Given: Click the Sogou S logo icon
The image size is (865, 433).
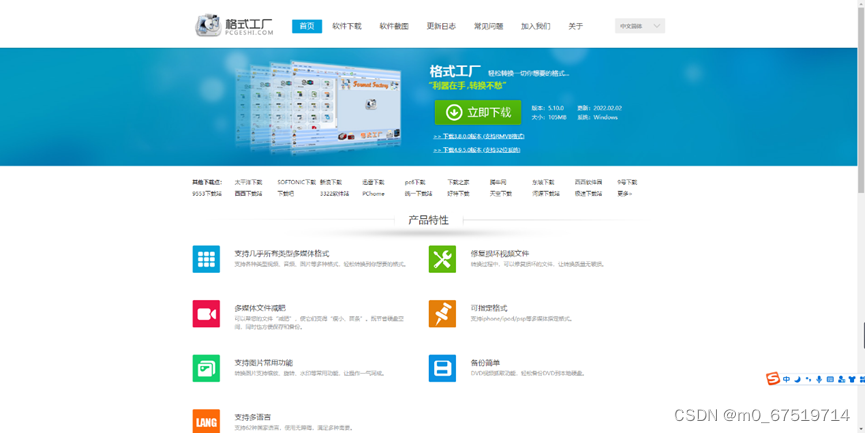Looking at the screenshot, I should (773, 379).
